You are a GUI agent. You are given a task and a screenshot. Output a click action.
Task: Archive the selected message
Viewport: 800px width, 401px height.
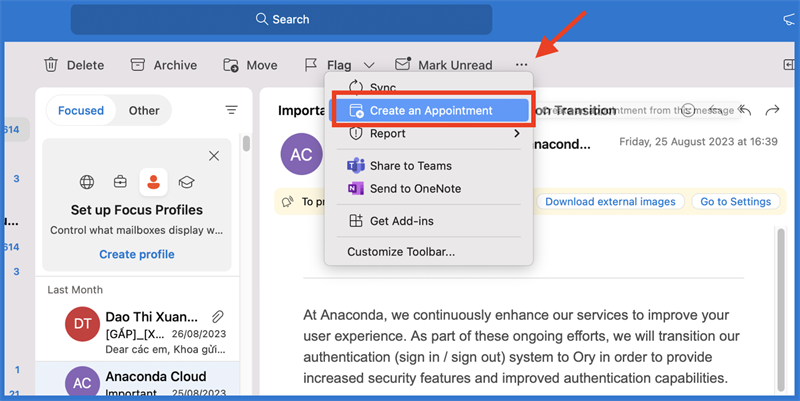tap(163, 65)
